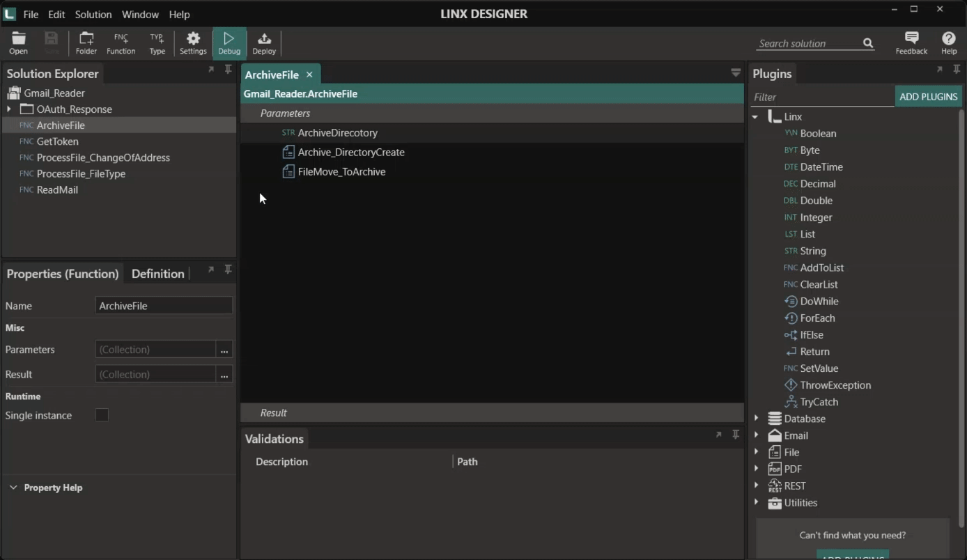The image size is (967, 560).
Task: Pin the Properties panel
Action: (228, 270)
